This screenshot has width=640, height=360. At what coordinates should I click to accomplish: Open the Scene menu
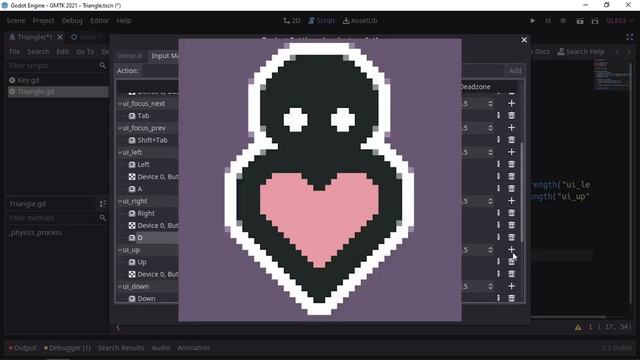(x=16, y=20)
